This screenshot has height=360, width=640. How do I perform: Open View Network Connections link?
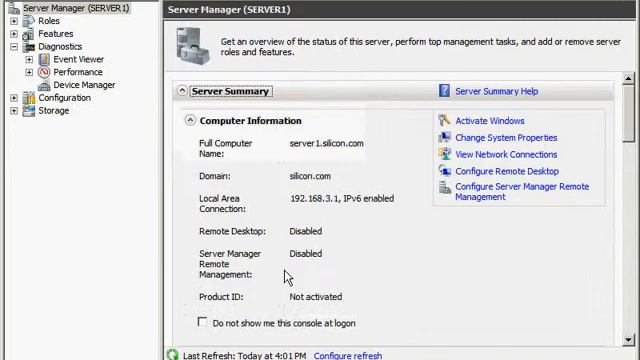pyautogui.click(x=506, y=154)
